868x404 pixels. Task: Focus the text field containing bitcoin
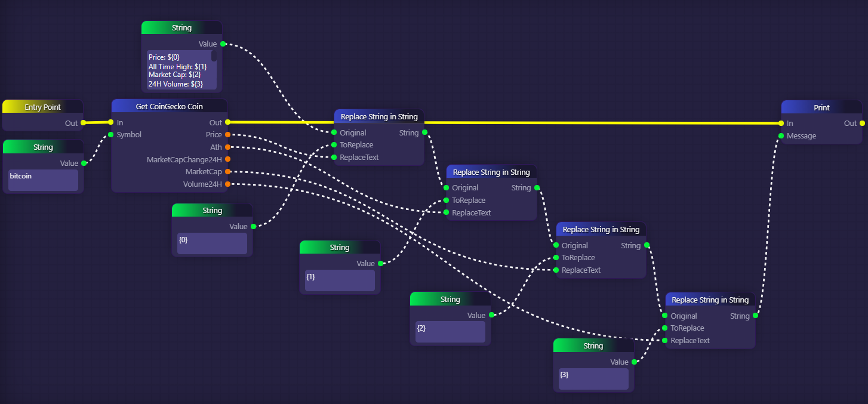point(43,180)
